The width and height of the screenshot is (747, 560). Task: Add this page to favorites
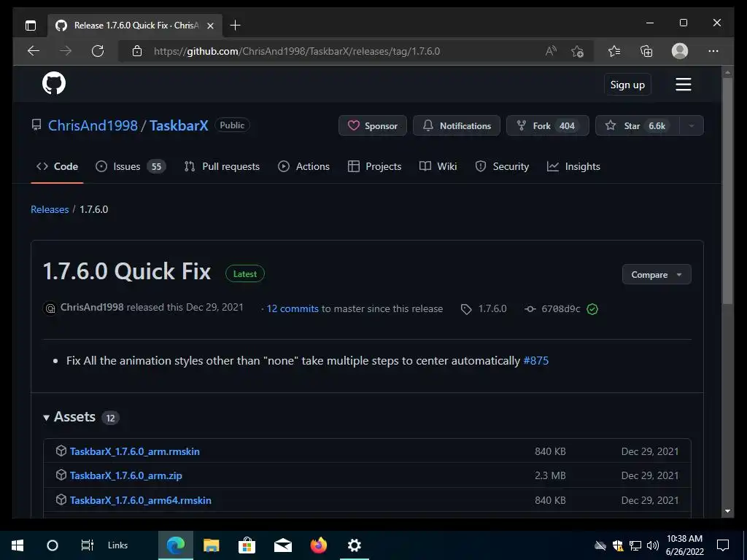coord(578,51)
